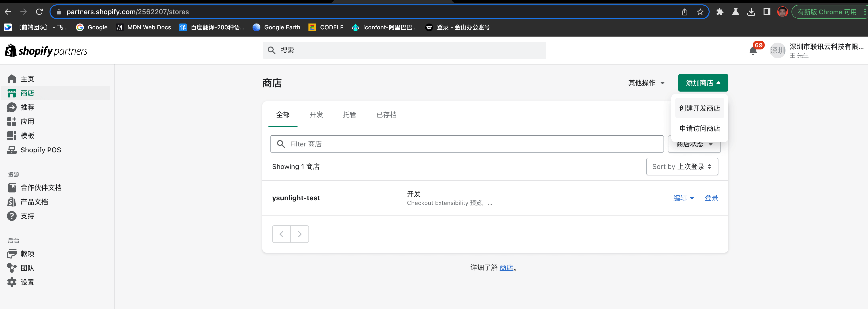868x309 pixels.
Task: Expand 其他操作 dropdown
Action: [646, 83]
